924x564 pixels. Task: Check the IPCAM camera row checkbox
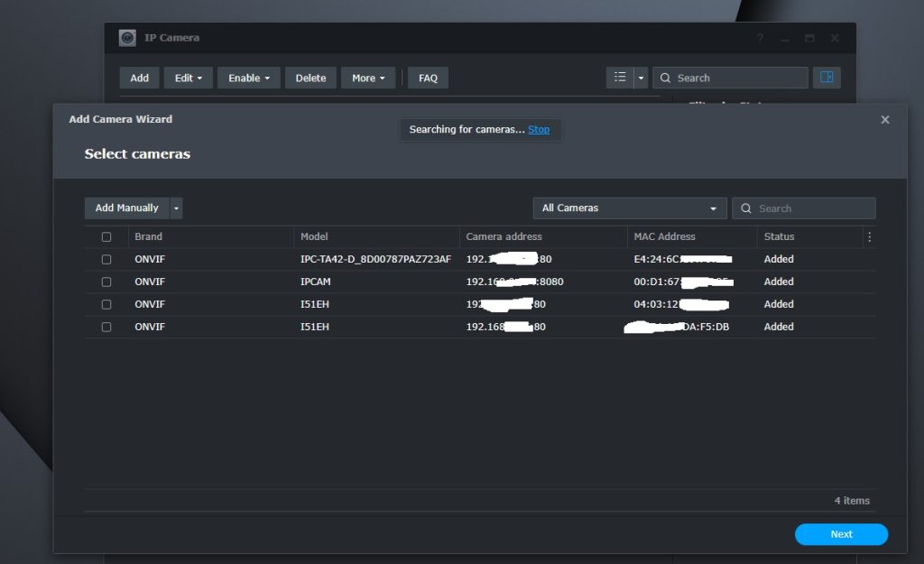tap(106, 282)
